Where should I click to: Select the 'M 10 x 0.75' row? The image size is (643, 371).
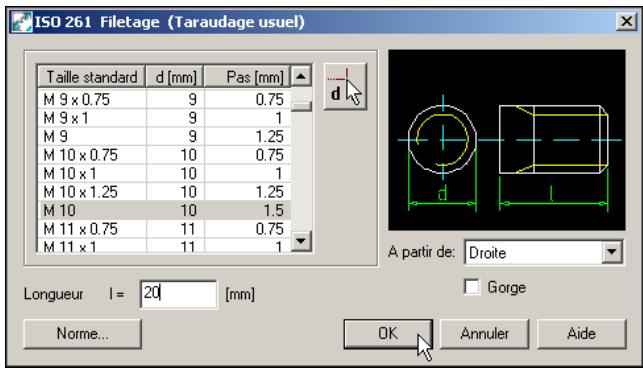pyautogui.click(x=164, y=155)
